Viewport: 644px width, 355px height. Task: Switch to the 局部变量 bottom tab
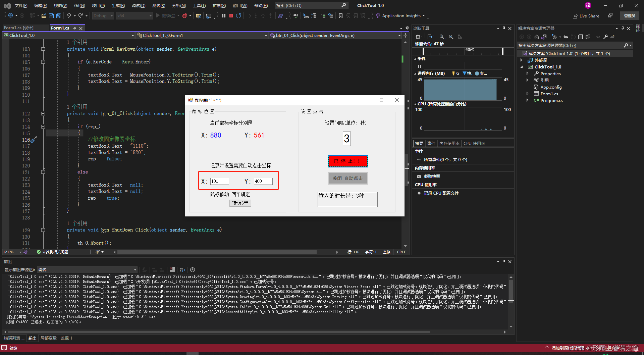49,338
